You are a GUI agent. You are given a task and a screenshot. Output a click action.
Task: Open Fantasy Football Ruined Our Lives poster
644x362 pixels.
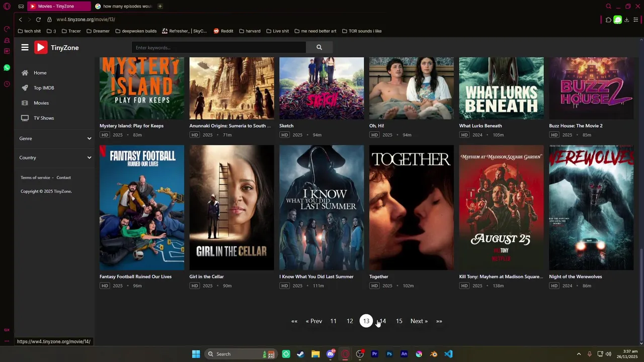(x=142, y=208)
